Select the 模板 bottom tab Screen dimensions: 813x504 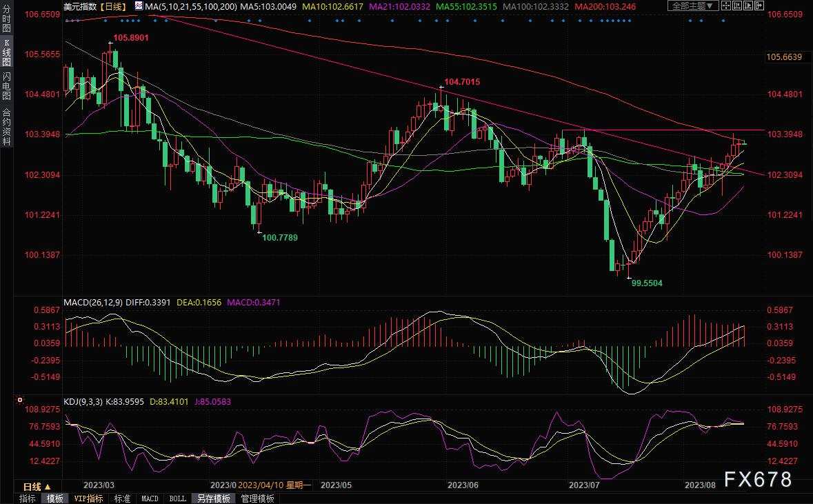pyautogui.click(x=55, y=498)
